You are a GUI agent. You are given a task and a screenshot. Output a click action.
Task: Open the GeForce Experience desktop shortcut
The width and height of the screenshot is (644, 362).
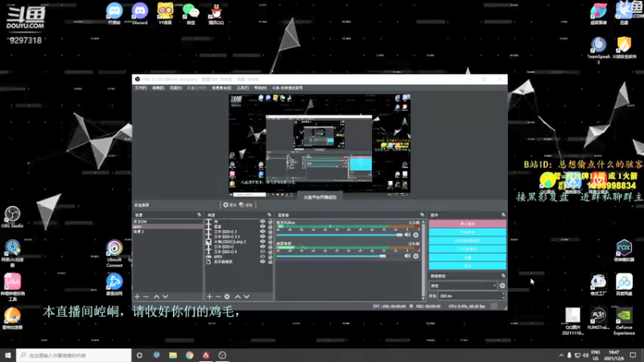[x=624, y=321]
